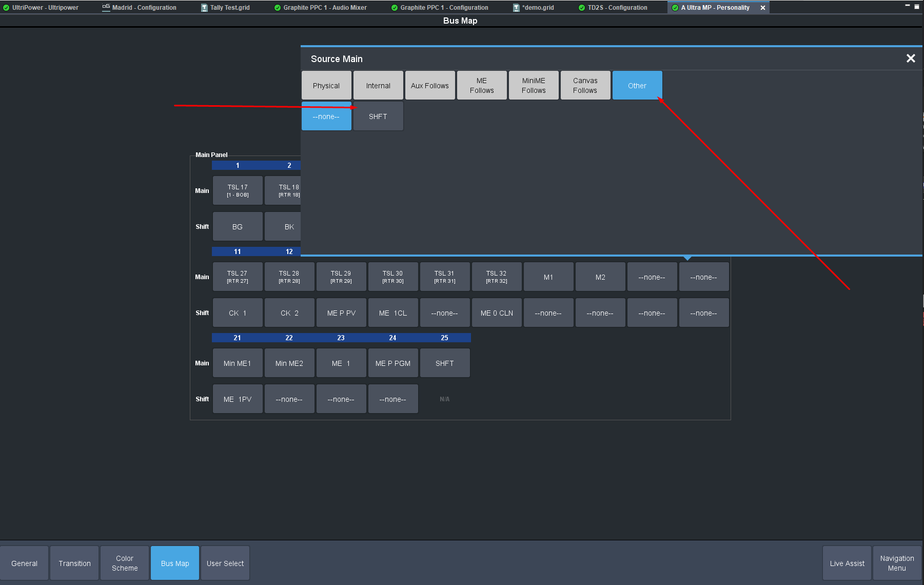Select the ME P PV button
The height and width of the screenshot is (585, 924).
341,313
